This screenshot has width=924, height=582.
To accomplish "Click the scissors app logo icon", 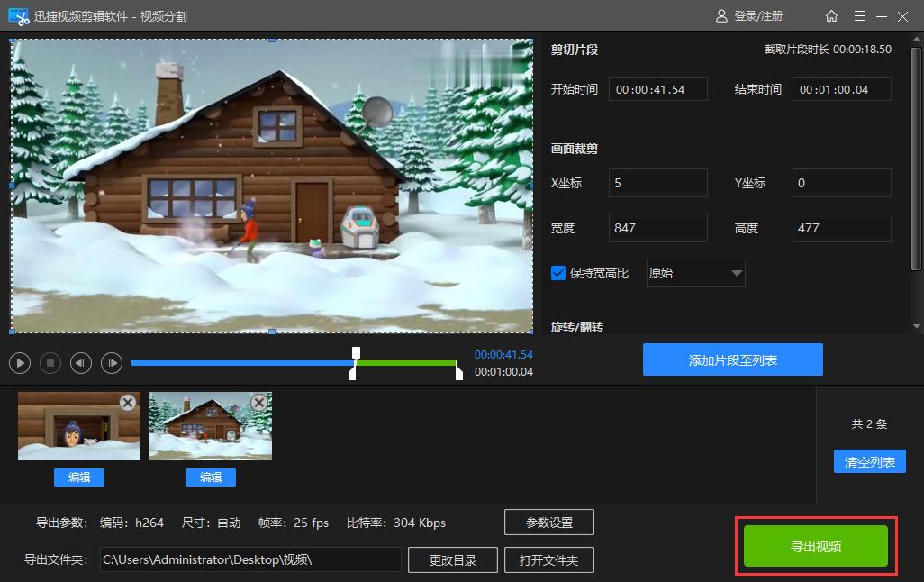I will click(x=20, y=15).
